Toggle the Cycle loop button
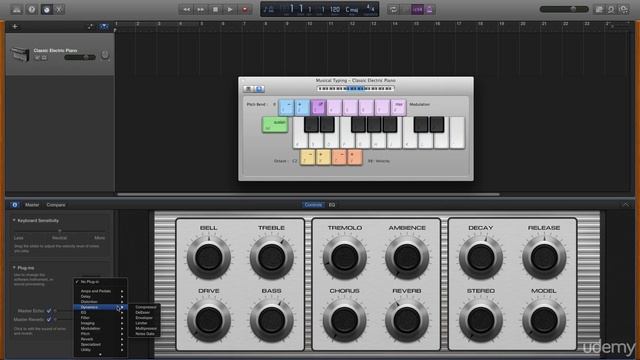The image size is (640, 360). (393, 9)
